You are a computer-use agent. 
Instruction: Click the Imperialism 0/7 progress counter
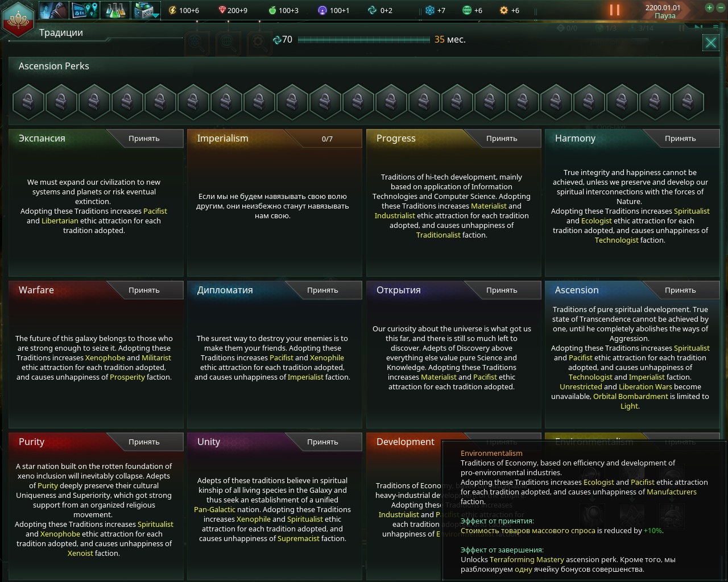[327, 139]
